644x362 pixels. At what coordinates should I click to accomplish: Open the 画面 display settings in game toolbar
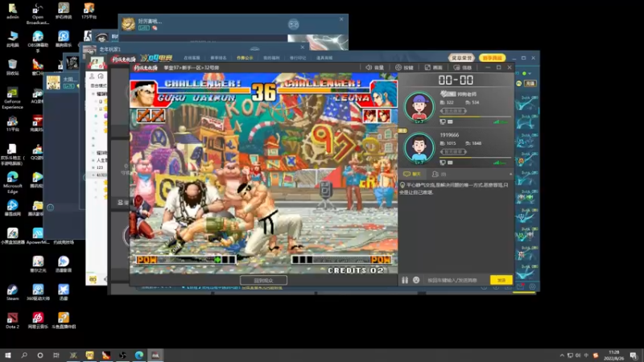(x=434, y=68)
